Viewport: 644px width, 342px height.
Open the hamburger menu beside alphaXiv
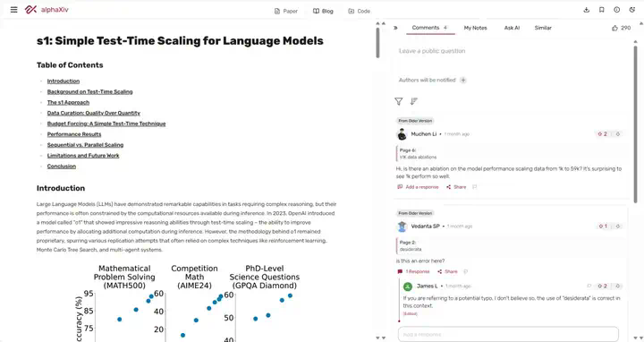tap(14, 10)
